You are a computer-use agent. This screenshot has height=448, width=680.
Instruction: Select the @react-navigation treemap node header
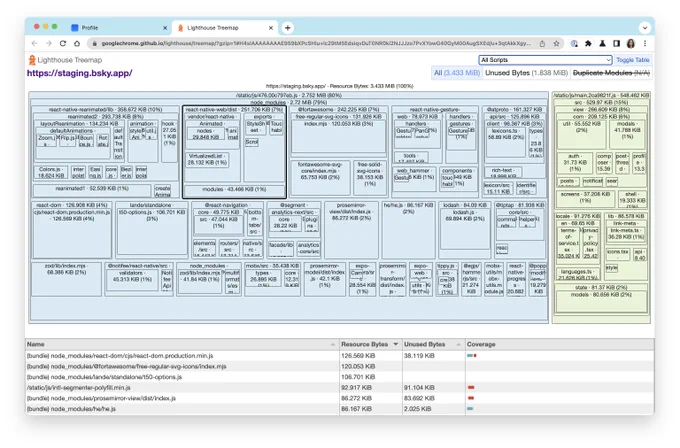point(227,205)
